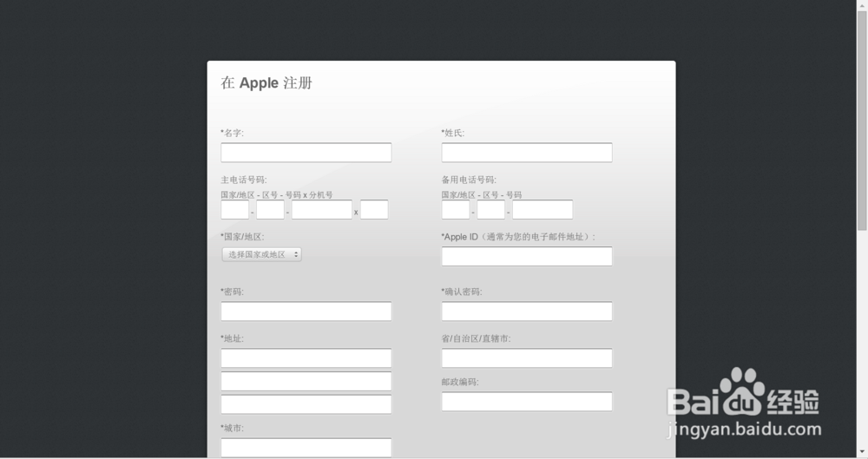
Task: Click the 主电话号码 label
Action: coord(244,180)
